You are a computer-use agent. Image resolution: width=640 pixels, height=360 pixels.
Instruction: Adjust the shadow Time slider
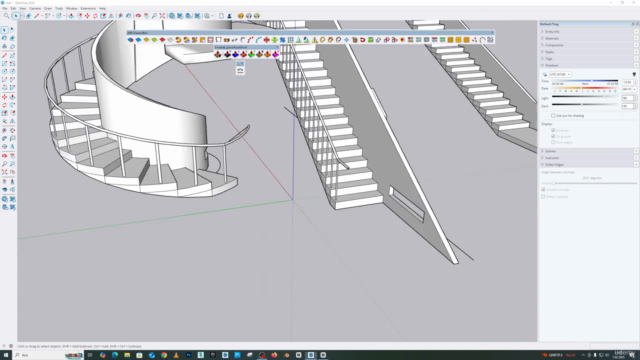click(585, 81)
